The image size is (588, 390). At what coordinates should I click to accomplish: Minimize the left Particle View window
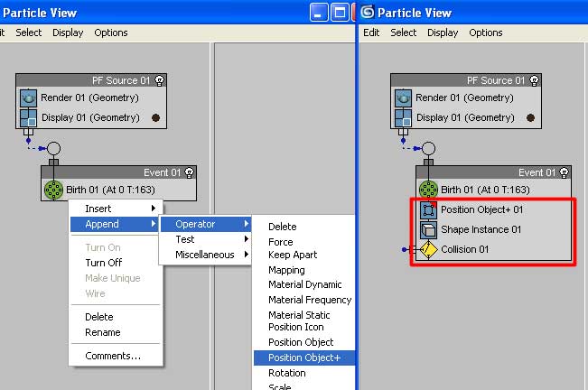[x=318, y=13]
